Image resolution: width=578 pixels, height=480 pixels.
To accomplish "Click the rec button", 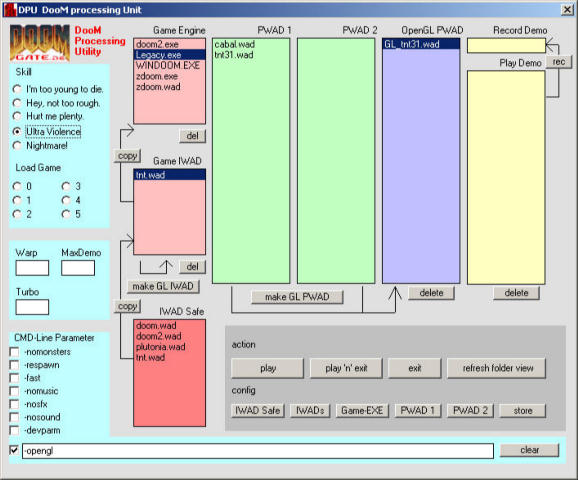I will pos(559,62).
